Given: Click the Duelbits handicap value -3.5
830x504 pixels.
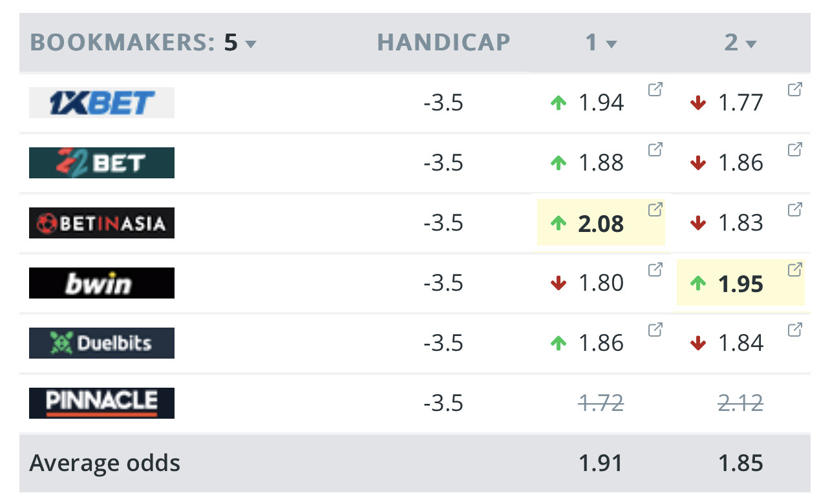Looking at the screenshot, I should (x=443, y=343).
